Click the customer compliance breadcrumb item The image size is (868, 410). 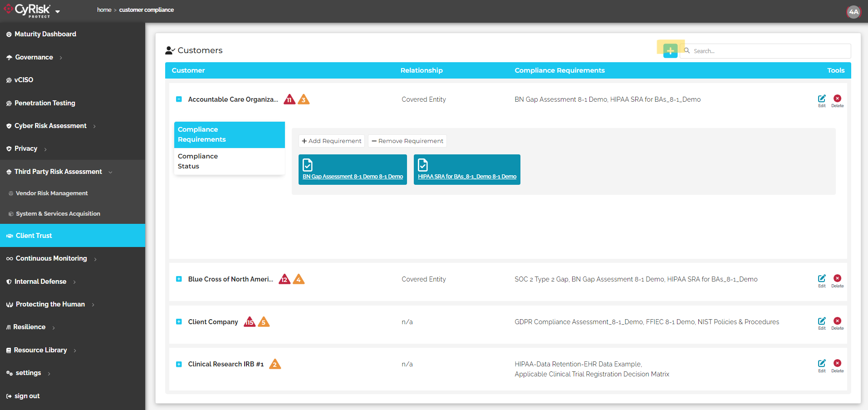[146, 10]
